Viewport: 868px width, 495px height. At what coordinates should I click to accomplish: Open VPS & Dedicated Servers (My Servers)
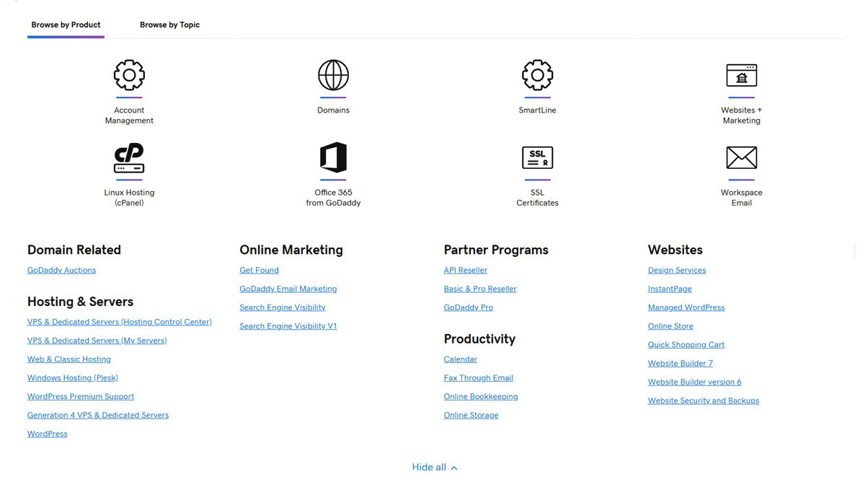pos(97,341)
